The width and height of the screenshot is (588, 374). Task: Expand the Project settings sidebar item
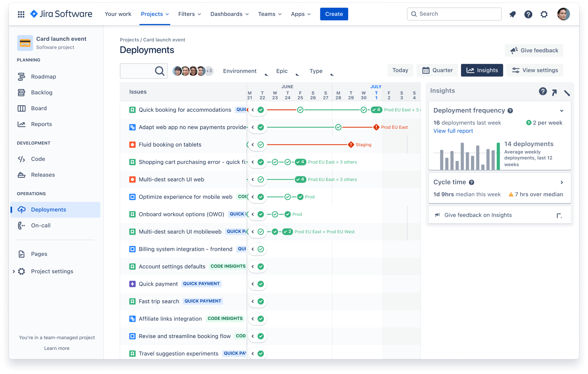tap(14, 271)
